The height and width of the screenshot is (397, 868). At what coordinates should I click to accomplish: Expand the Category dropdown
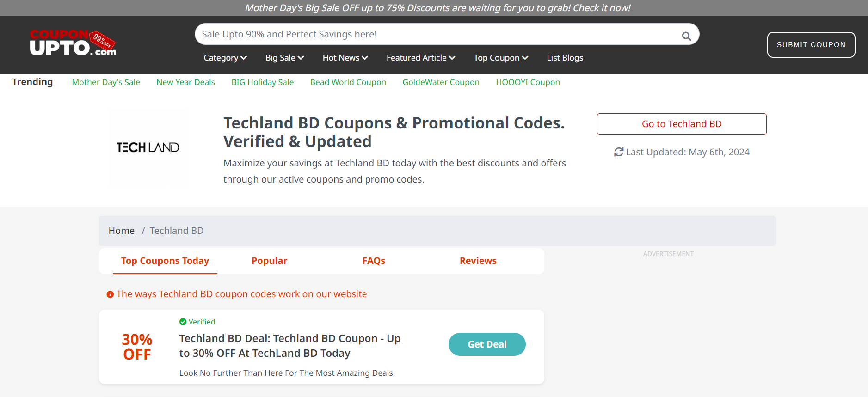225,57
